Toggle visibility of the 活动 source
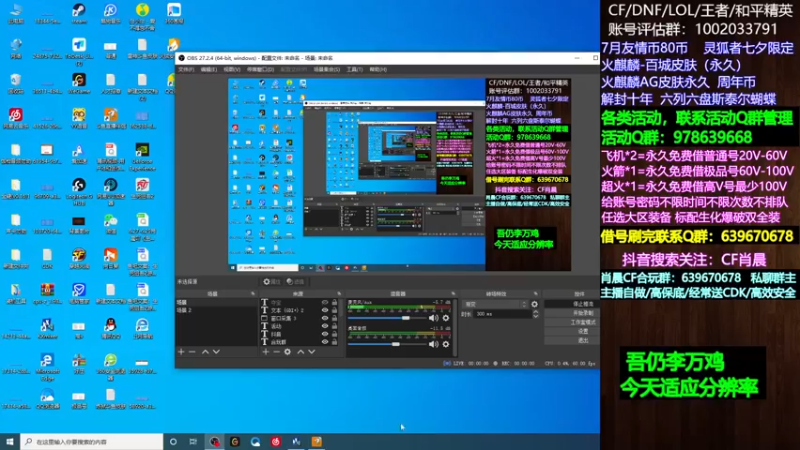The image size is (800, 450). 324,326
